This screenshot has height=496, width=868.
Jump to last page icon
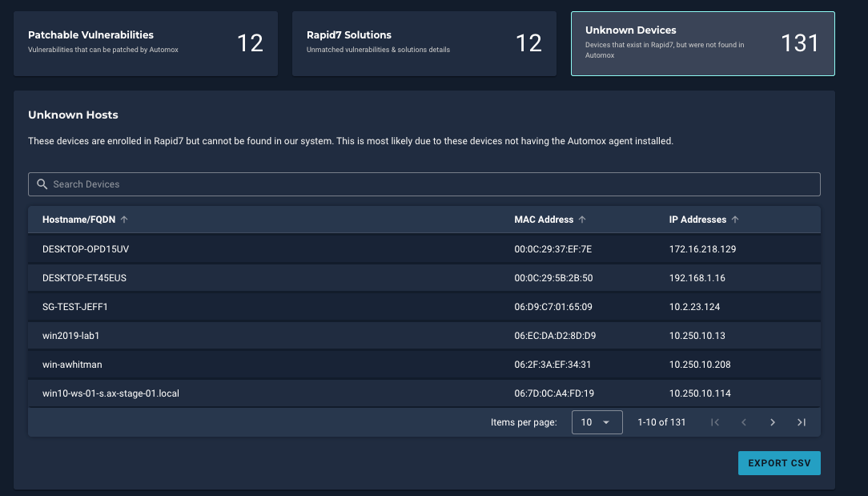point(801,422)
